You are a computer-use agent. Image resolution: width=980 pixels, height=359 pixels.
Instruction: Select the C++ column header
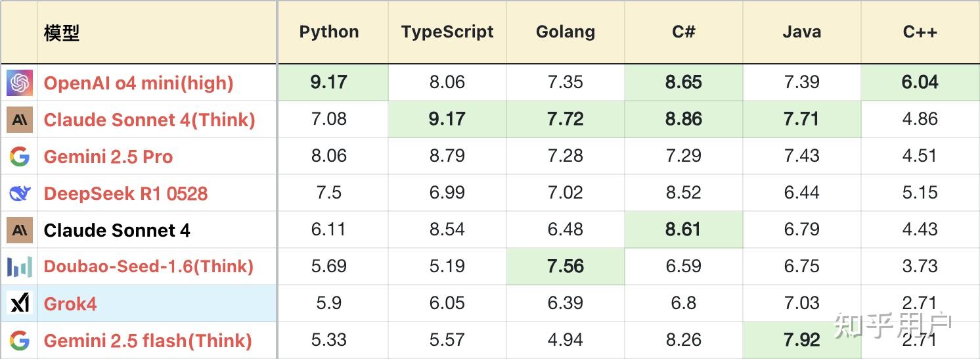coord(920,32)
